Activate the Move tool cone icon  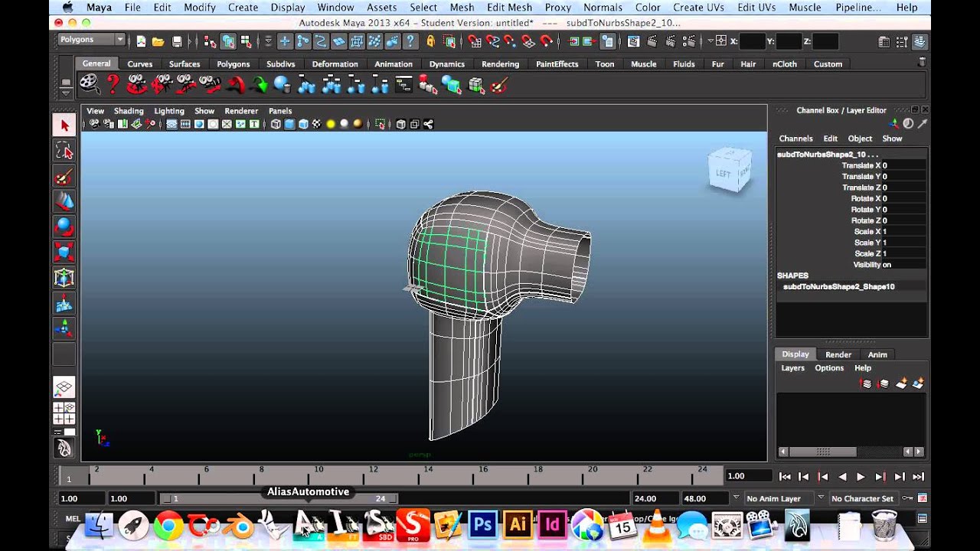coord(64,202)
